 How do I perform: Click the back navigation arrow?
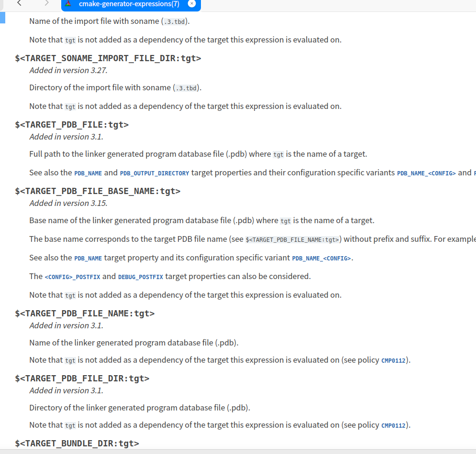[x=19, y=3]
